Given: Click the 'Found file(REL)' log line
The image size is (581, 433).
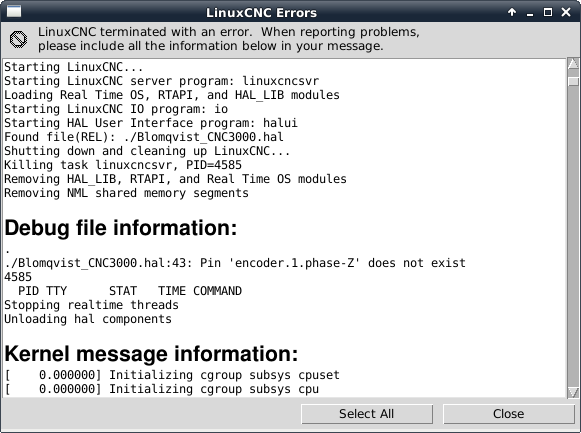Looking at the screenshot, I should pyautogui.click(x=144, y=137).
